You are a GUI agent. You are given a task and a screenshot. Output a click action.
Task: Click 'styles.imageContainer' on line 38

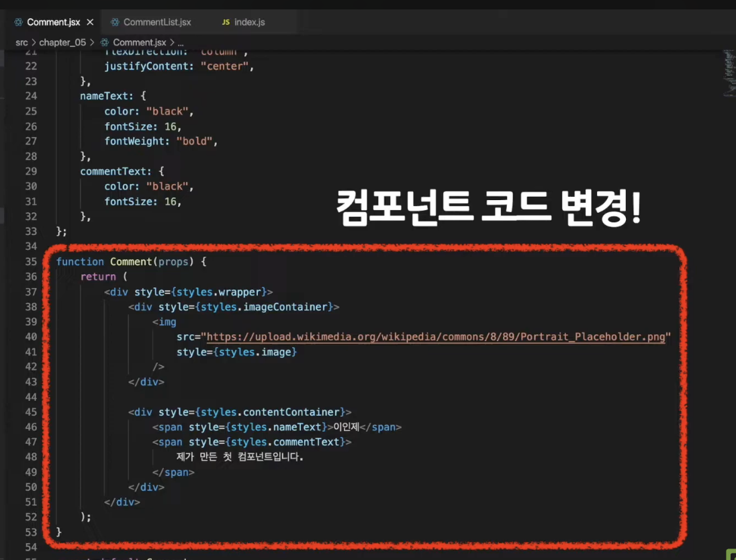point(265,307)
